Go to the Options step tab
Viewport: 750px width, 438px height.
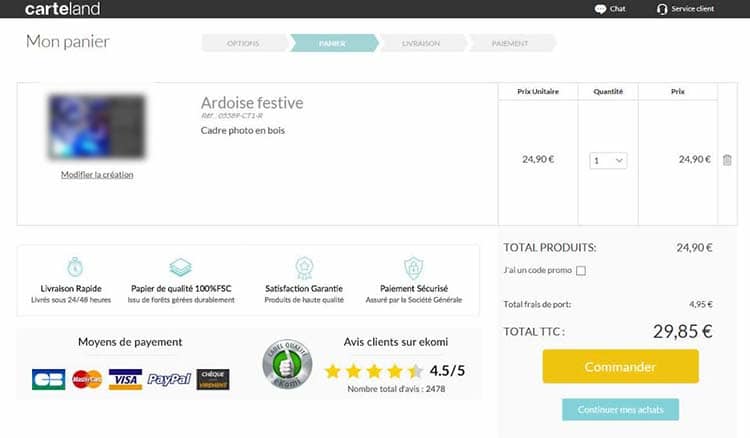243,43
